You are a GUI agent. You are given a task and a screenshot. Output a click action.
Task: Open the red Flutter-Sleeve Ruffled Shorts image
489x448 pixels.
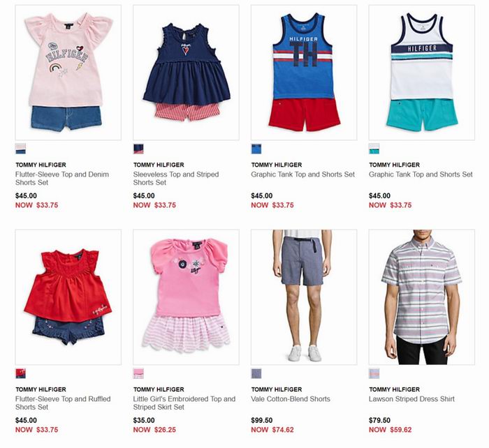[x=68, y=297]
